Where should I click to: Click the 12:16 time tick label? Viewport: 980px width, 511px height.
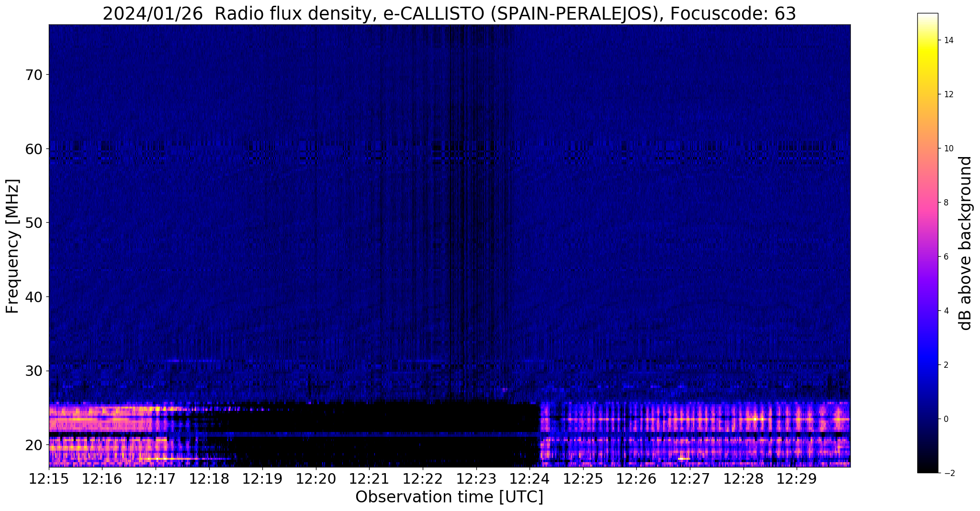coord(102,478)
